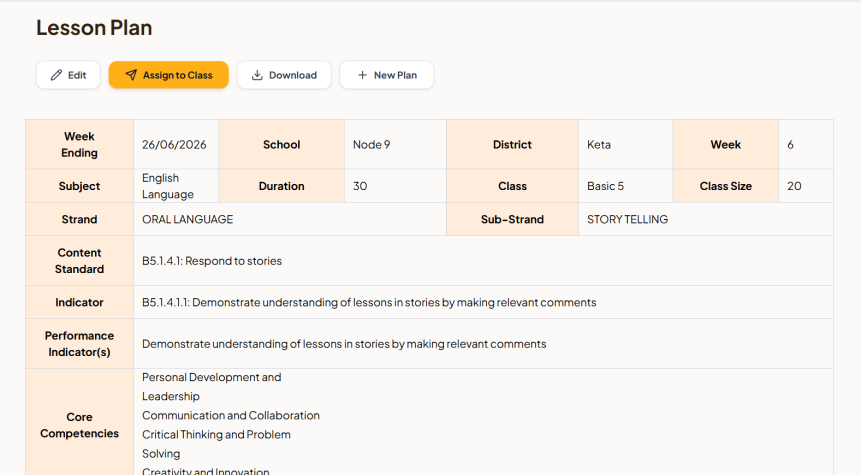Select the Download button label

pyautogui.click(x=293, y=75)
